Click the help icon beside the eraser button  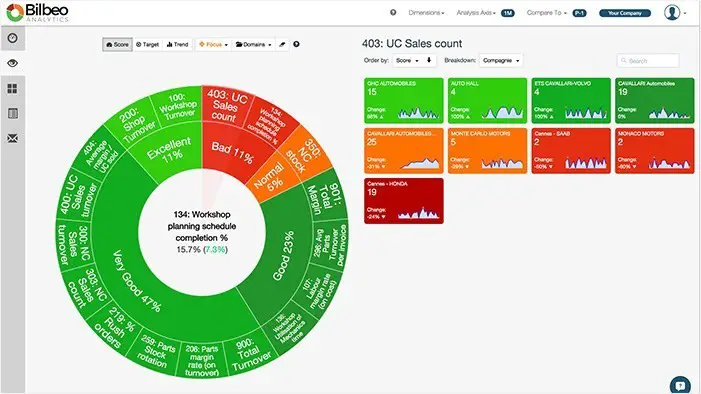(296, 44)
